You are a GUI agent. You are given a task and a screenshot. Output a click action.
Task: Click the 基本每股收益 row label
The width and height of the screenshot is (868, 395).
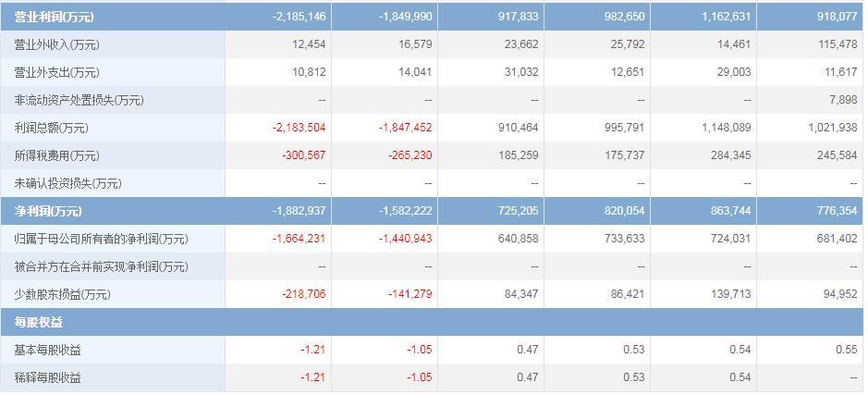(48, 350)
